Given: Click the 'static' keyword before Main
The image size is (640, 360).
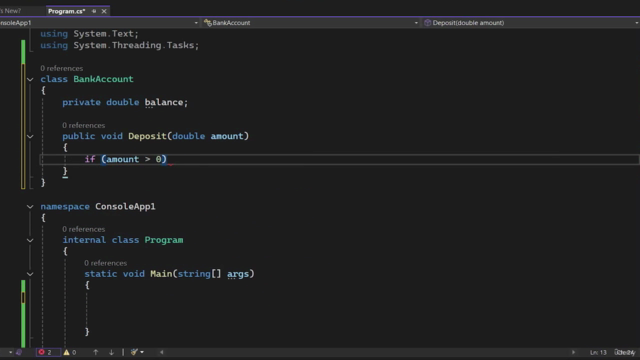Looking at the screenshot, I should click(100, 274).
